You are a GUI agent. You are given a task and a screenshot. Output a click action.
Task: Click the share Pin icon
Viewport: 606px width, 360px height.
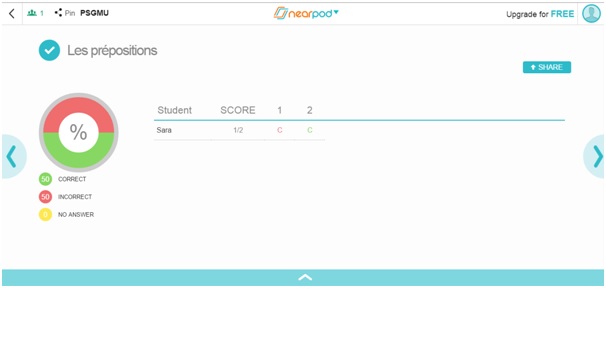58,13
